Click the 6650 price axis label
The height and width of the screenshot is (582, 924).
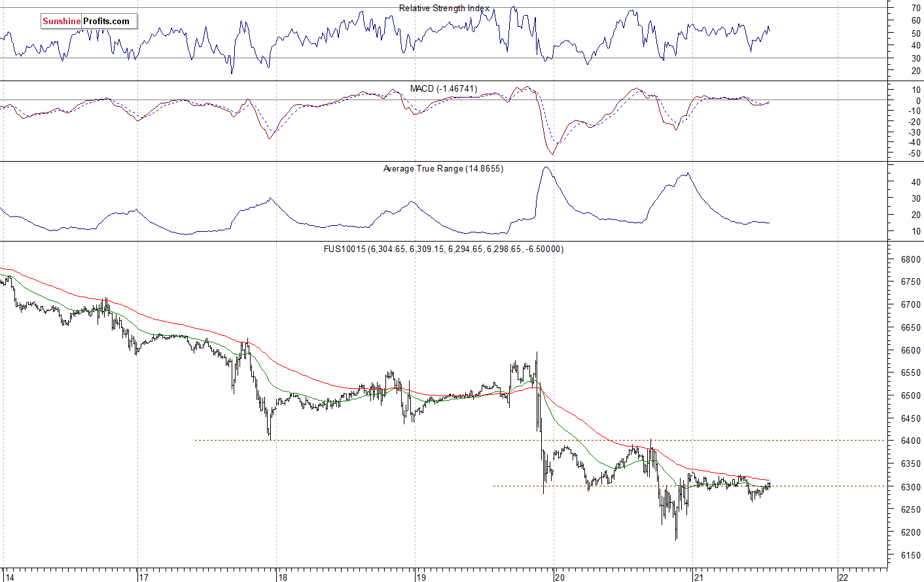[911, 327]
